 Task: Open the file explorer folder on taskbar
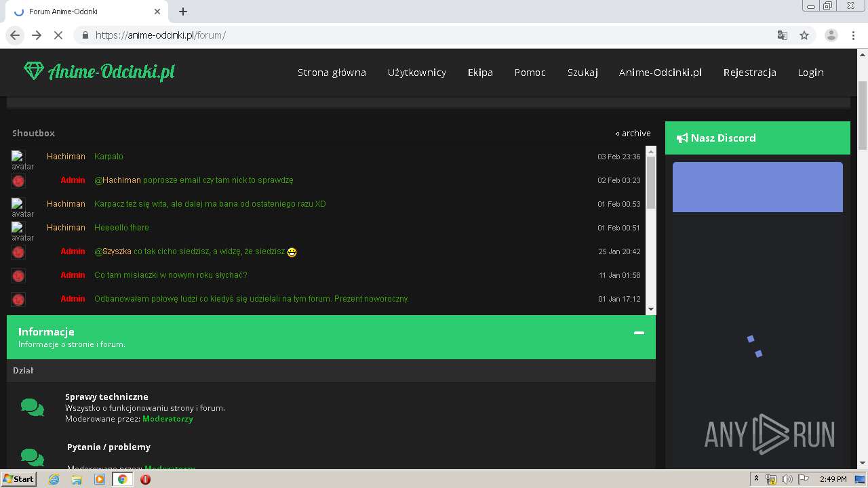point(77,479)
